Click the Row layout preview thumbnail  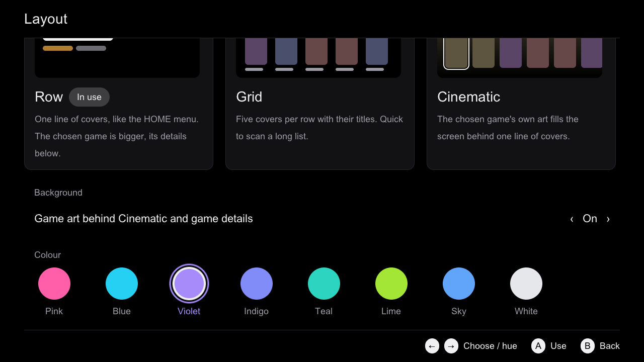click(x=117, y=58)
